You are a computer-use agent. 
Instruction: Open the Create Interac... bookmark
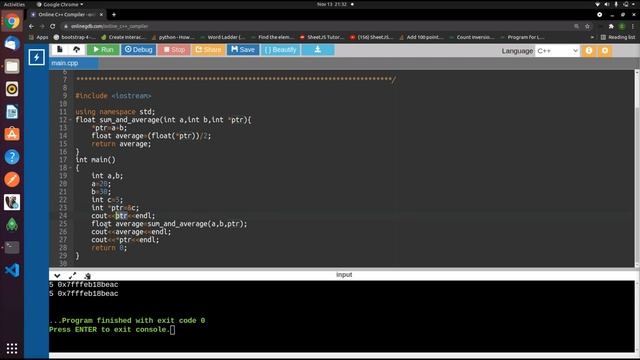[x=123, y=37]
